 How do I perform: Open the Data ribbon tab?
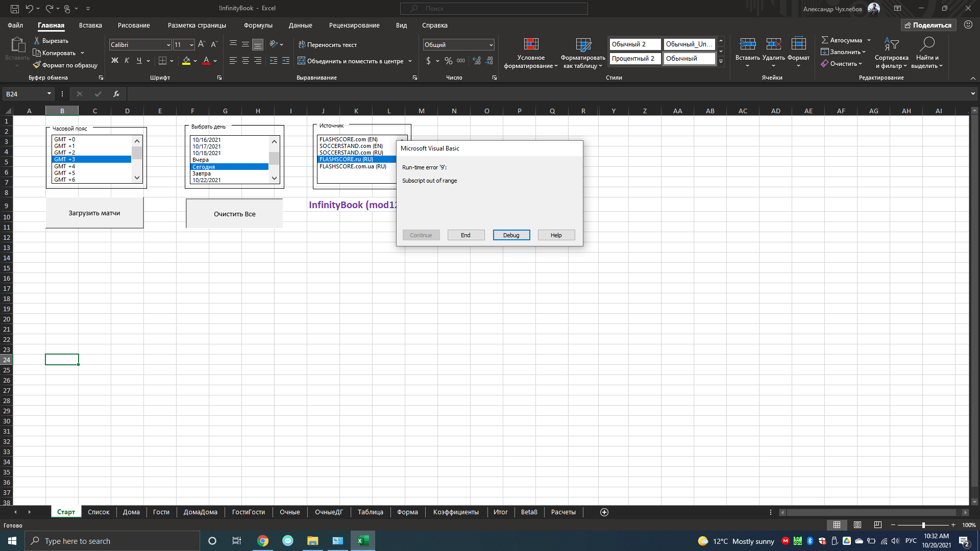point(300,25)
